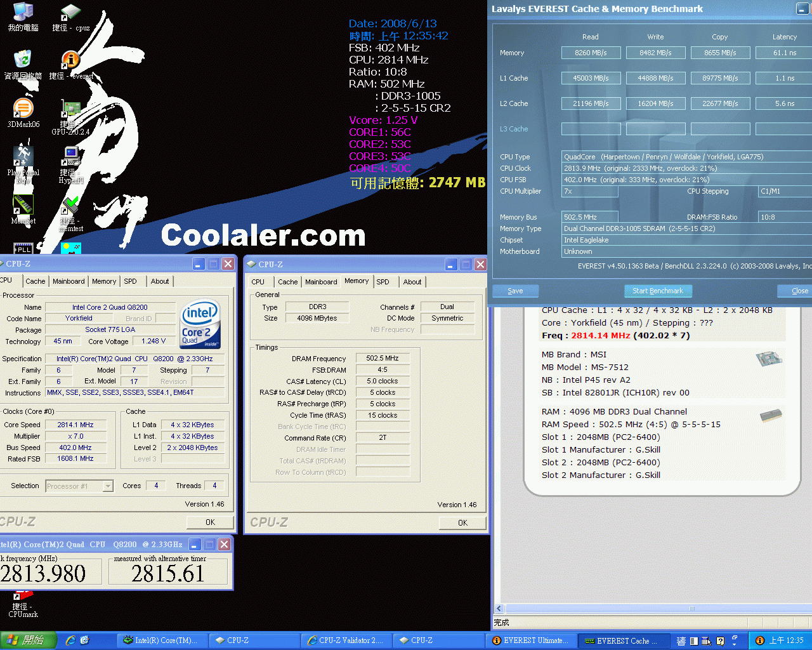This screenshot has height=650, width=812.
Task: Switch to the Intel(R) Core(TM) taskbar window
Action: coord(161,640)
